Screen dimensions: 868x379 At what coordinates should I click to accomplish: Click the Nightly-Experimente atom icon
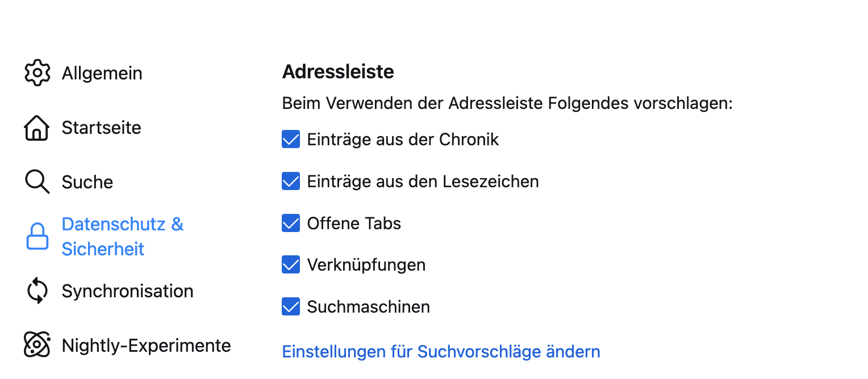(x=37, y=345)
